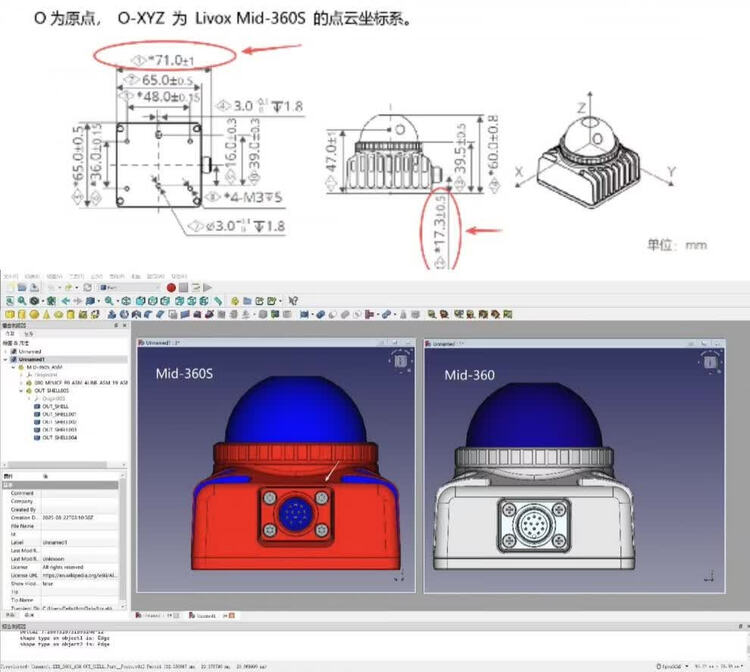Click the yellow link/group icon in view toolbar
The height and width of the screenshot is (672, 750).
(235, 301)
